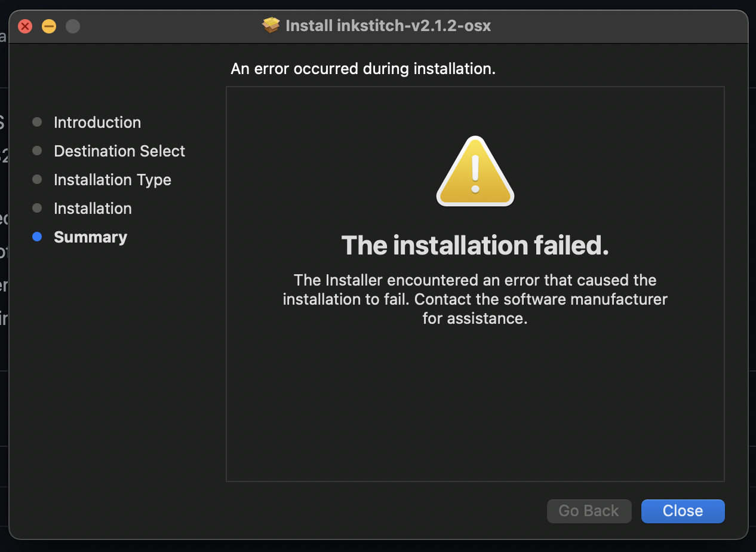The width and height of the screenshot is (756, 552).
Task: Select the Installation Type step
Action: (112, 179)
